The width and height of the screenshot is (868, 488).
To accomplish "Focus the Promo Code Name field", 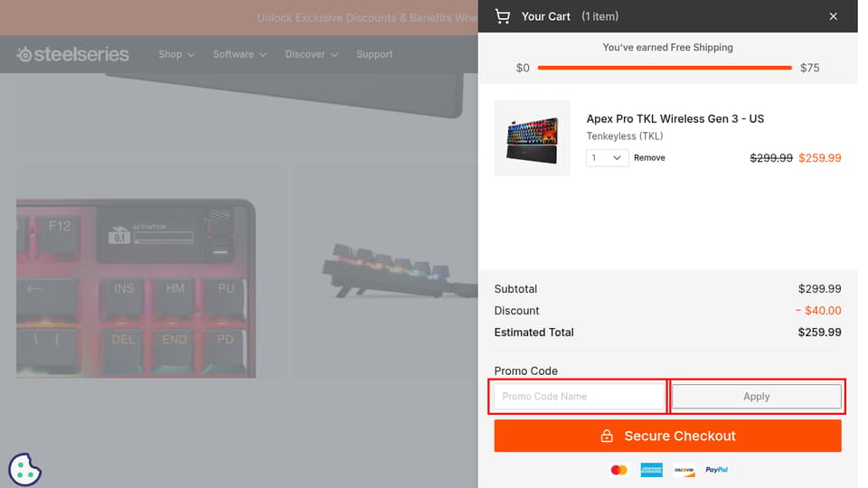I will pos(579,396).
